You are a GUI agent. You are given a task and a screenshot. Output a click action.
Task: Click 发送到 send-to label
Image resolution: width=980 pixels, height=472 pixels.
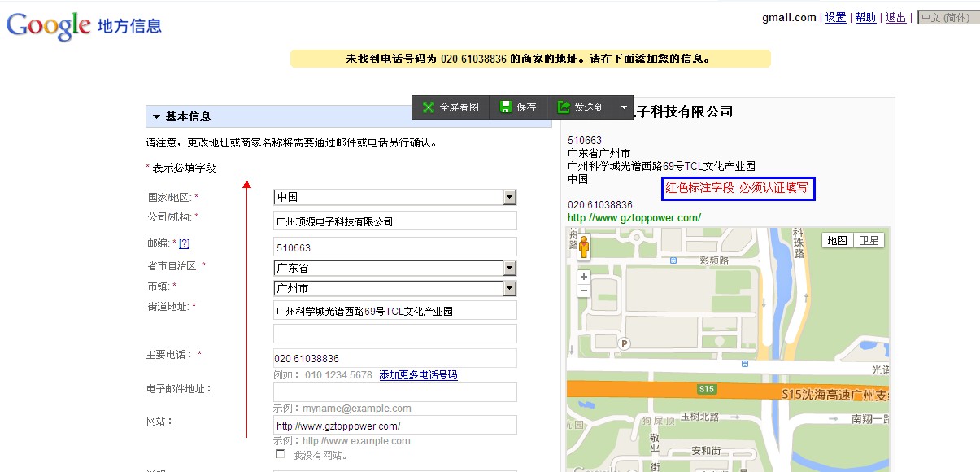pyautogui.click(x=590, y=107)
